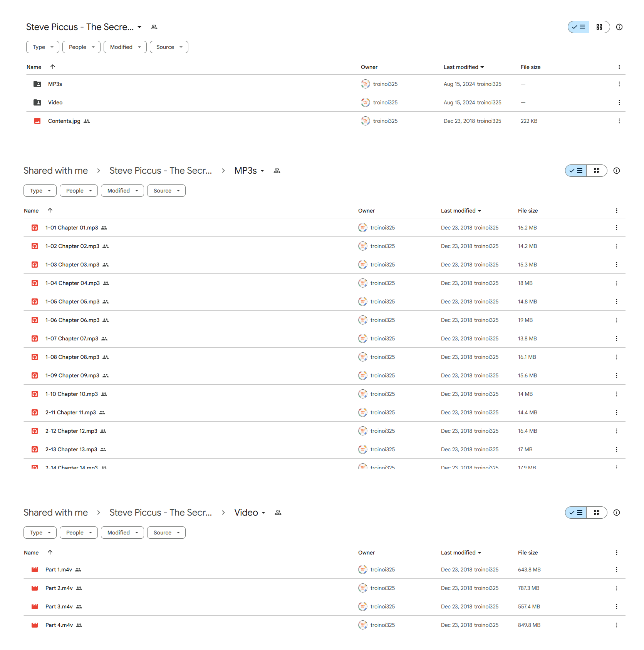
Task: Click the shared people icon beside top folder title
Action: (154, 27)
